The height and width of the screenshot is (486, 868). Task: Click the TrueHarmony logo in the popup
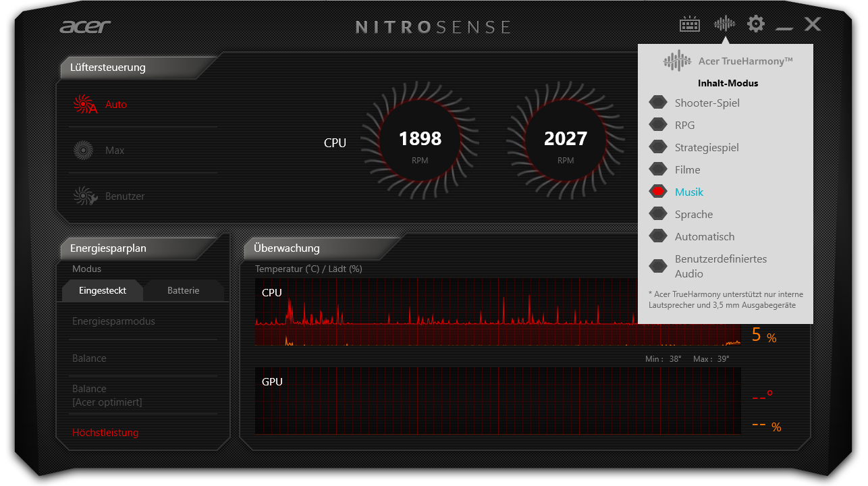tap(677, 61)
